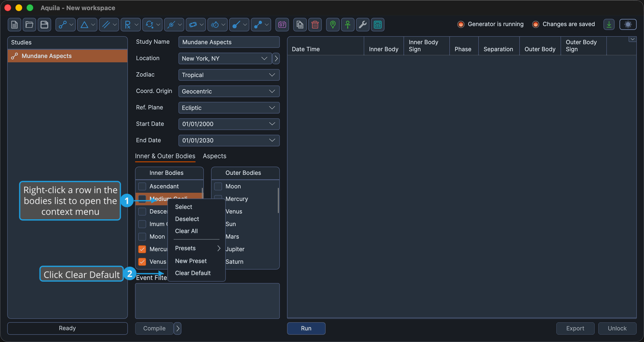Duplicate study with the copy icon
The image size is (644, 342).
tap(300, 25)
